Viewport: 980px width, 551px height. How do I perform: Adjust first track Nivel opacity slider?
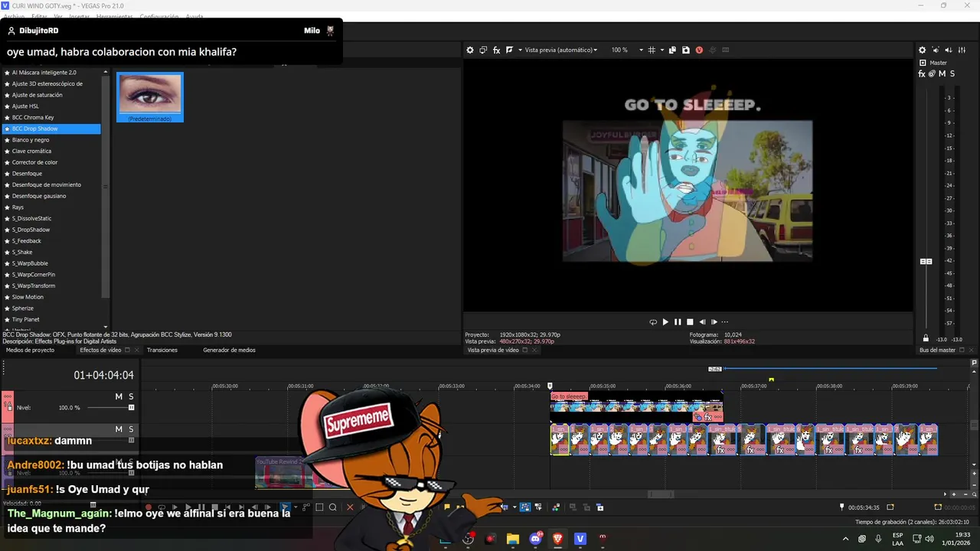[131, 408]
